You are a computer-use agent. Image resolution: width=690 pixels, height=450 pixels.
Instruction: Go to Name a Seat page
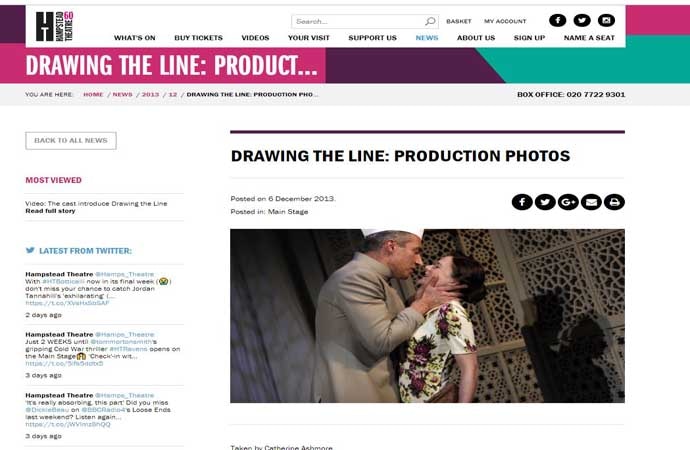pyautogui.click(x=589, y=38)
